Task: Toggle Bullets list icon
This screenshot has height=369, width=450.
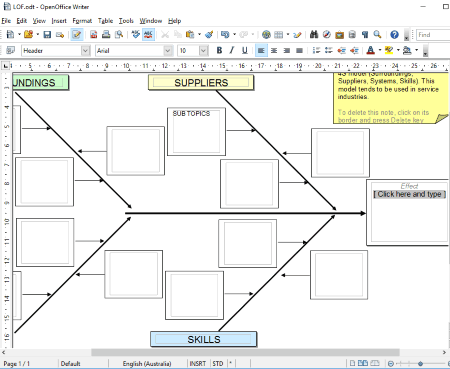Action: [329, 50]
